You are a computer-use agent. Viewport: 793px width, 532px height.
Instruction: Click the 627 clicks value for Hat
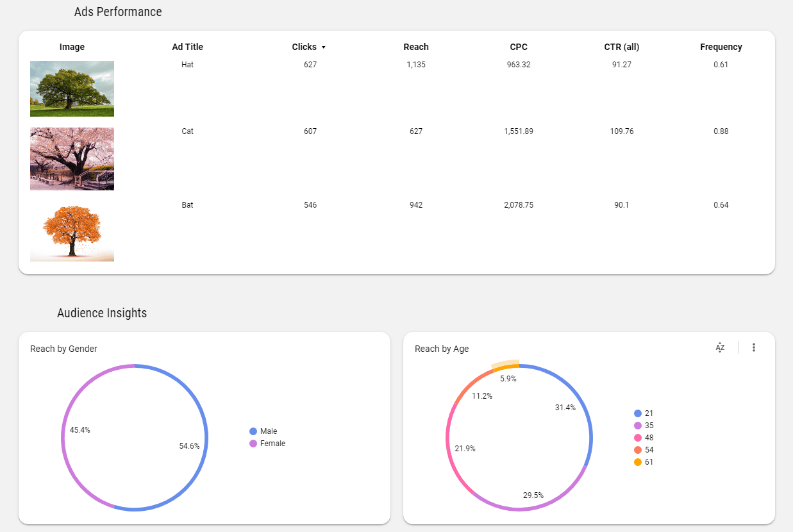(x=310, y=65)
